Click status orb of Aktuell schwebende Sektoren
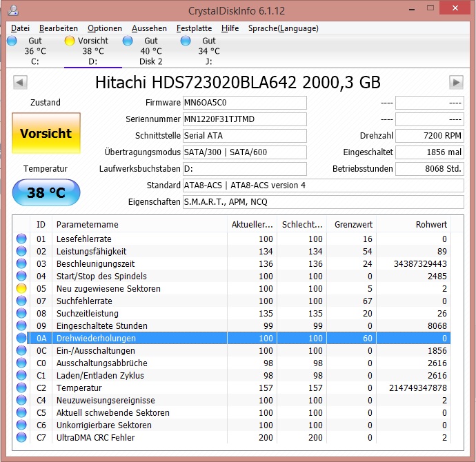 click(21, 412)
